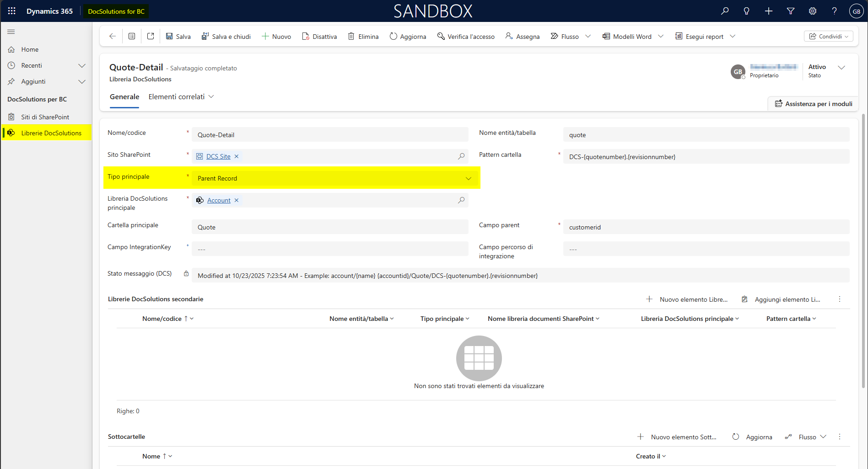
Task: Click the Elimina trash button
Action: pos(363,37)
